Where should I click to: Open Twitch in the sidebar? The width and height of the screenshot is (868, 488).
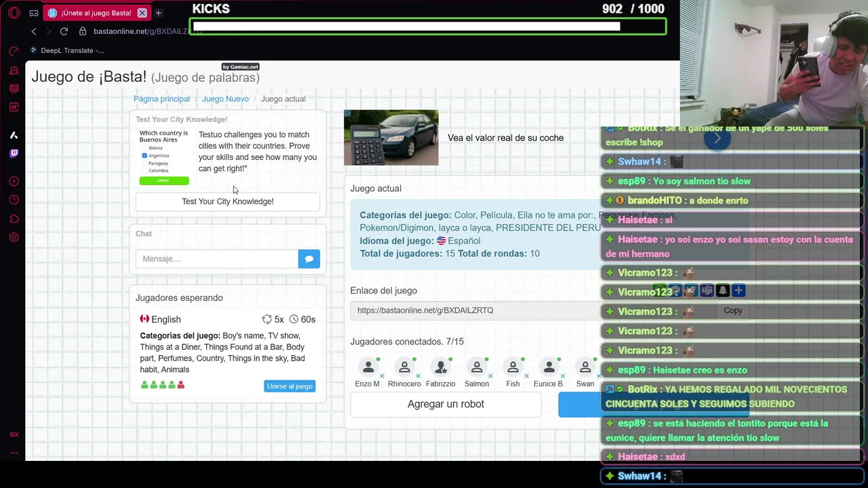(x=14, y=153)
